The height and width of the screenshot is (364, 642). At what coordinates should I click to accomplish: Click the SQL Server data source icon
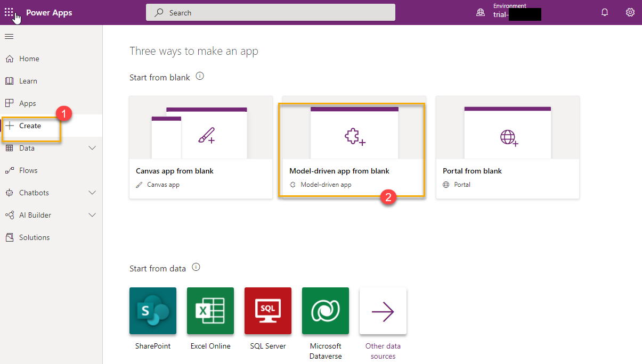click(268, 311)
